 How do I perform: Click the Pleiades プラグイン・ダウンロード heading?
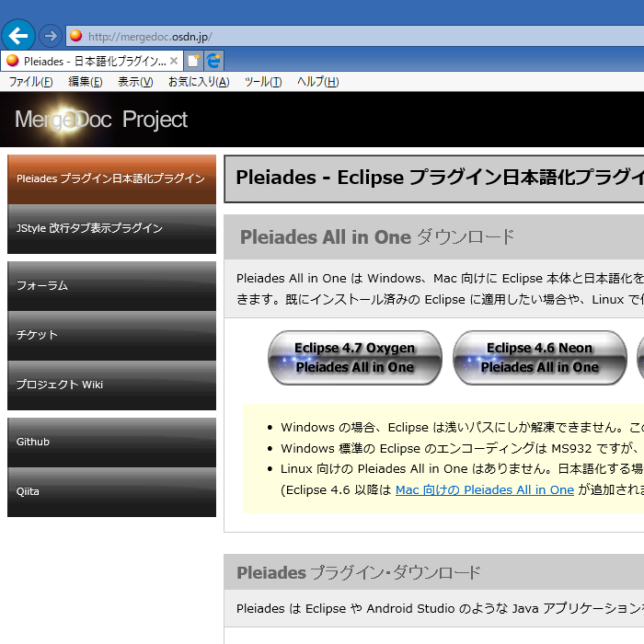359,572
